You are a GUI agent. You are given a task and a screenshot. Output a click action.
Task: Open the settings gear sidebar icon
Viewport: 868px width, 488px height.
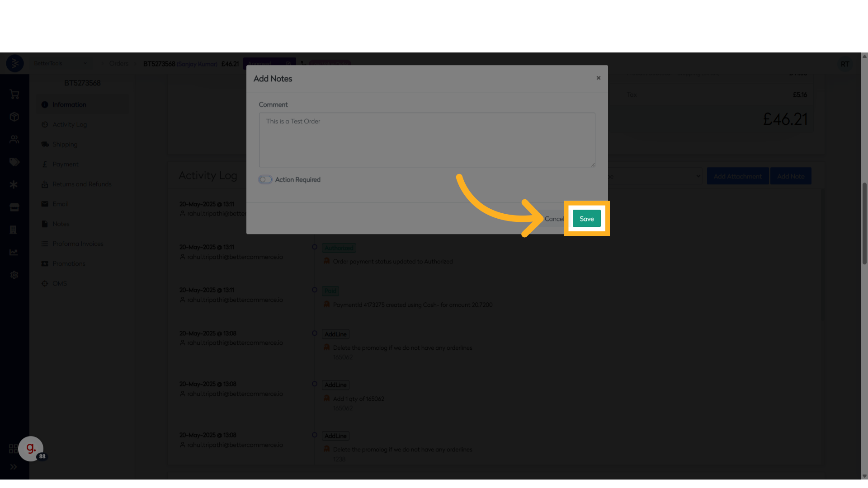14,275
